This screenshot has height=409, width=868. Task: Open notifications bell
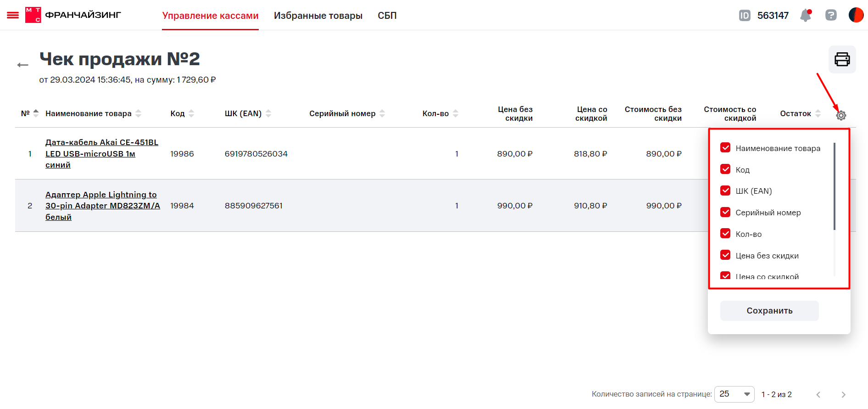click(x=806, y=16)
